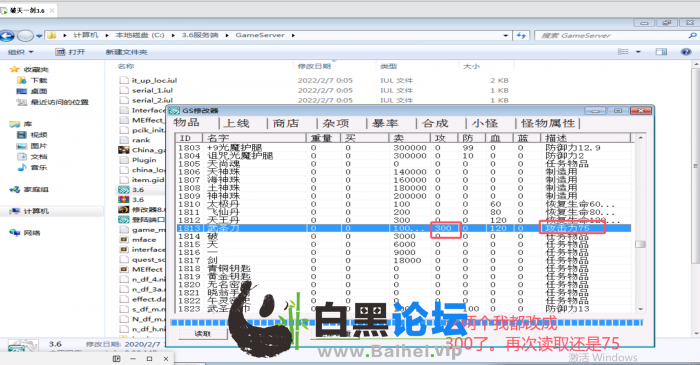Switch to the 商店 tab
Viewport: 700px width, 365px height.
pyautogui.click(x=286, y=123)
